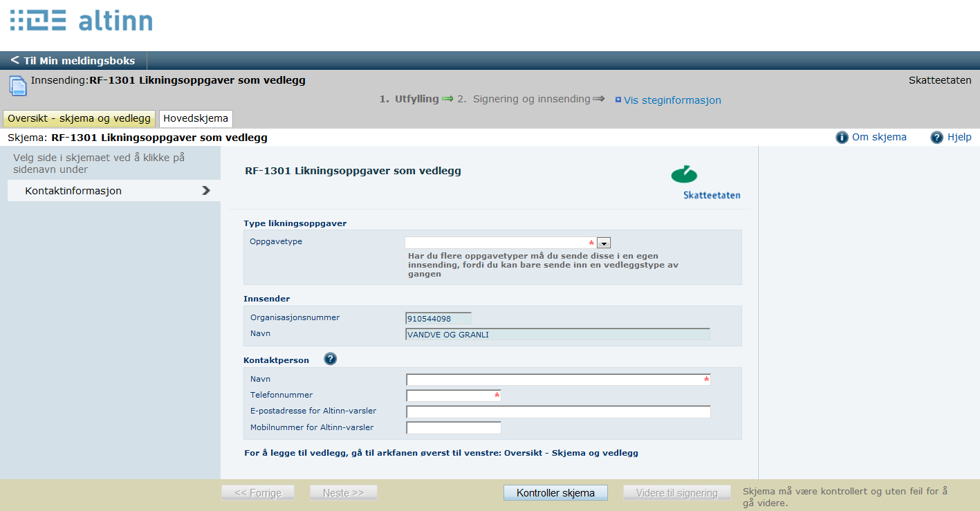Select Kontaktinformasjon page in sidebar

click(114, 191)
